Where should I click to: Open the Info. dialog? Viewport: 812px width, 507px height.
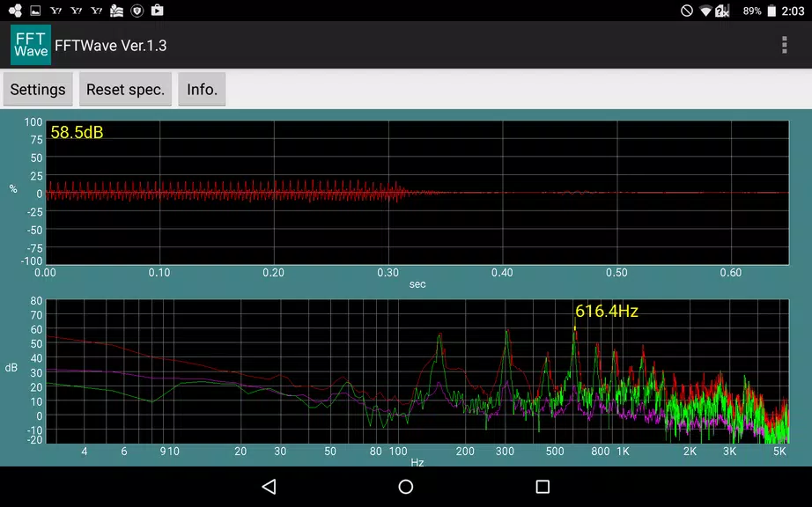pos(202,89)
